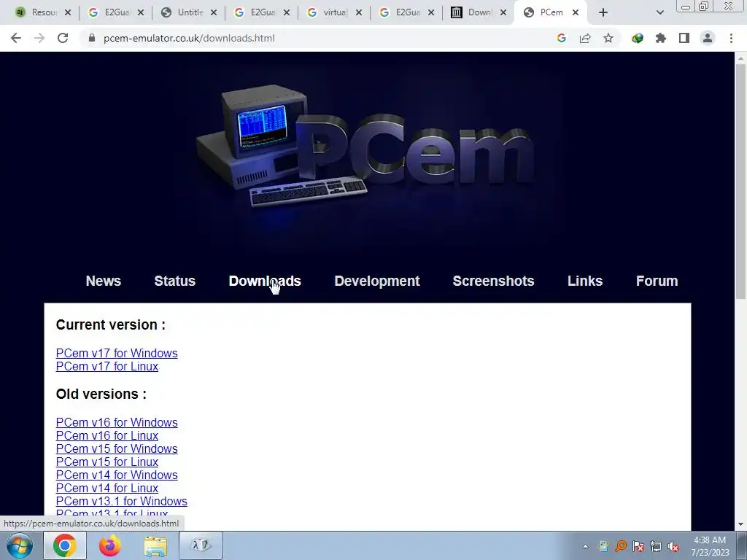
Task: Close the Downl tab
Action: pyautogui.click(x=503, y=12)
